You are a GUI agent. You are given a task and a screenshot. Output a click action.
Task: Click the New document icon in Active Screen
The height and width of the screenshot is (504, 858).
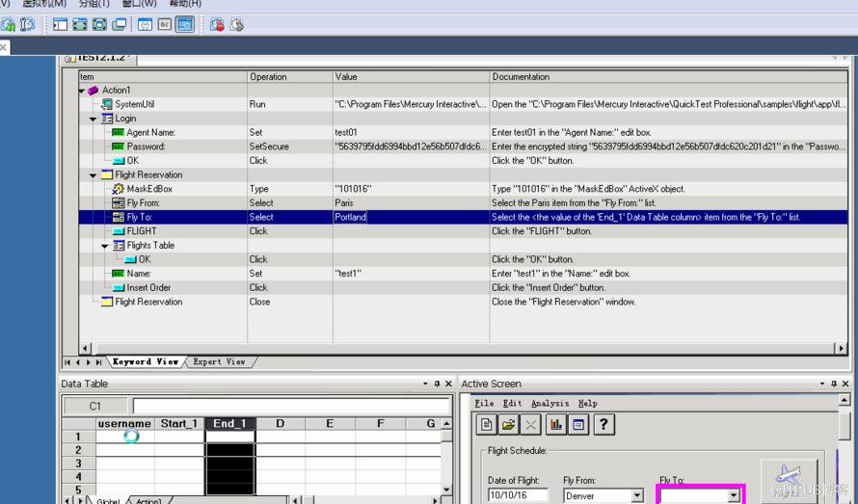click(x=487, y=424)
